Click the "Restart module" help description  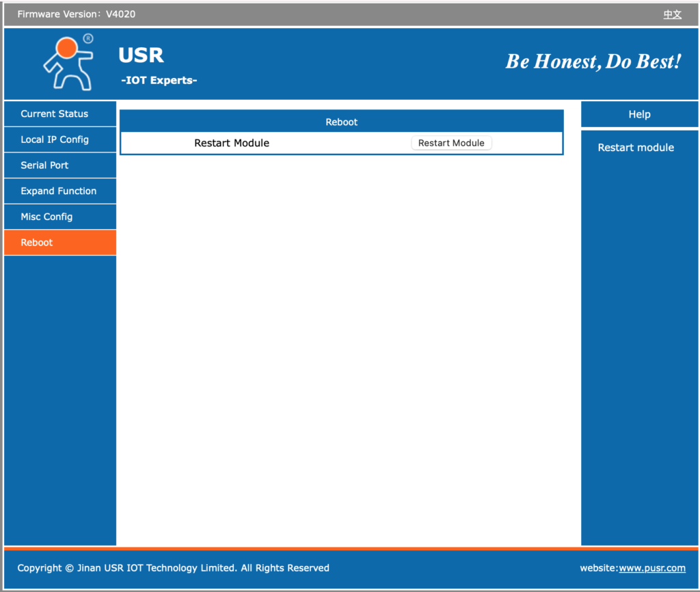pyautogui.click(x=636, y=148)
